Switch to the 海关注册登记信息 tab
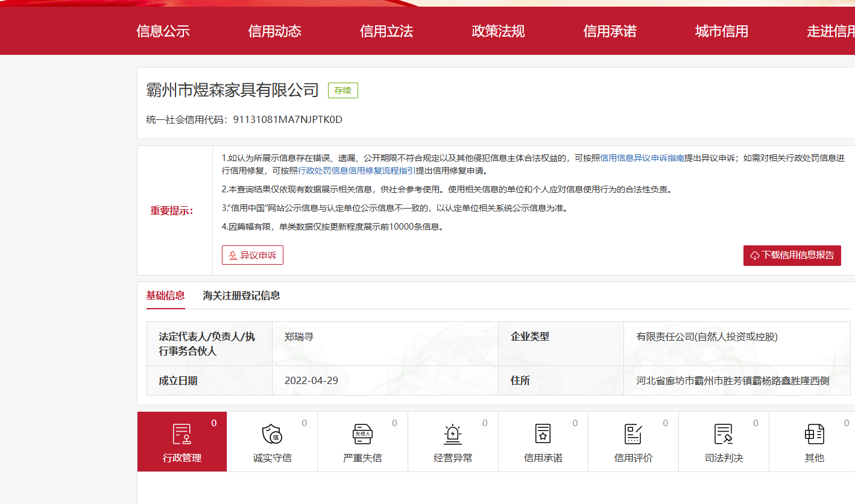The image size is (855, 504). point(241,295)
